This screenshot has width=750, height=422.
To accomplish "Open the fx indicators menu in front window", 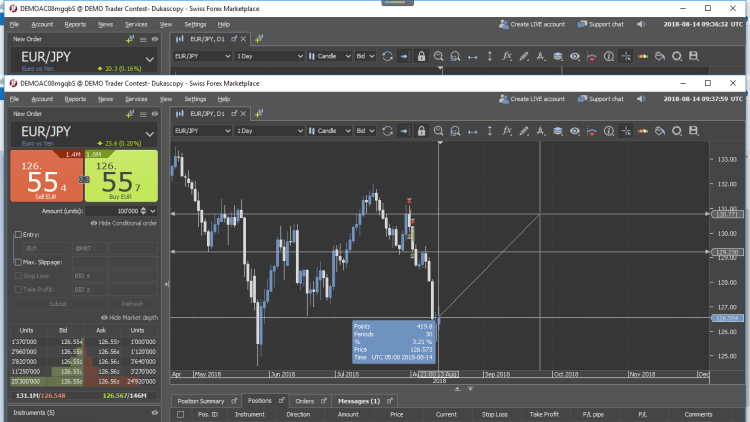I will tap(507, 131).
